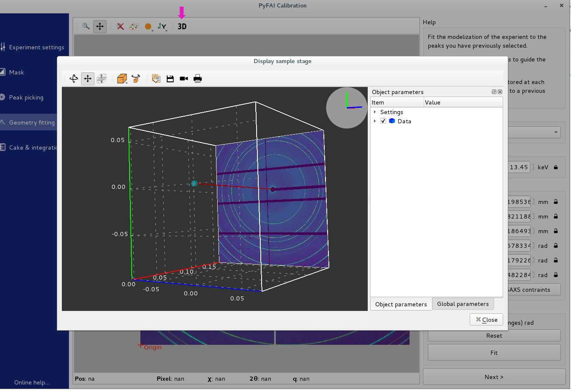
Task: Toggle the lock beside the 198536 mm value
Action: coord(556,202)
